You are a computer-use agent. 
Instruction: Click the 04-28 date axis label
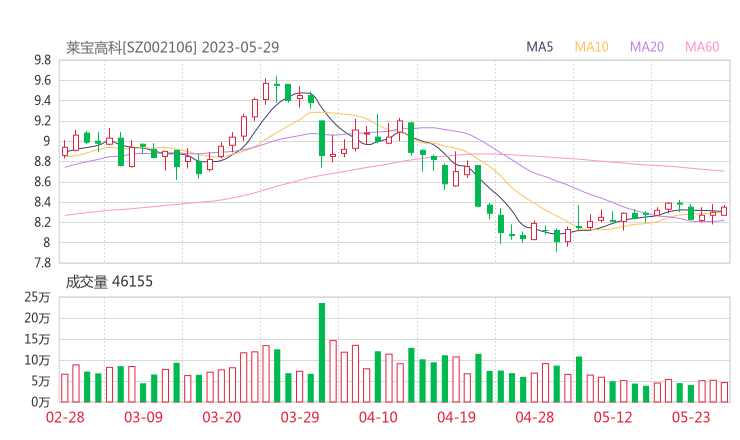click(x=535, y=417)
